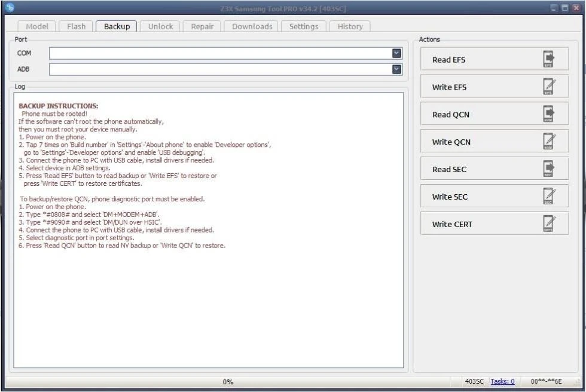Click the 403SC model status entry
The height and width of the screenshot is (392, 586).
tap(474, 381)
